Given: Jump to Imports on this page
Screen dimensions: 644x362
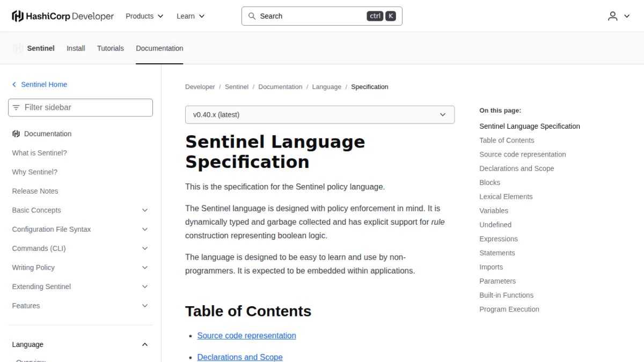Looking at the screenshot, I should [491, 267].
